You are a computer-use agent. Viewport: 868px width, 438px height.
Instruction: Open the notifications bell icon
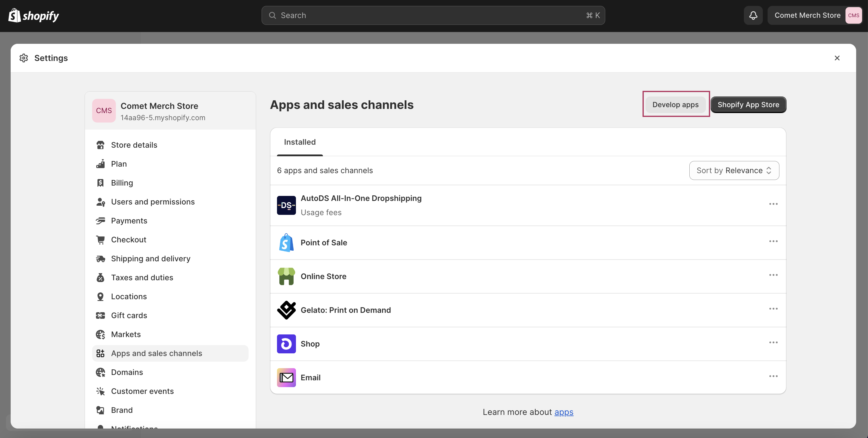[753, 15]
